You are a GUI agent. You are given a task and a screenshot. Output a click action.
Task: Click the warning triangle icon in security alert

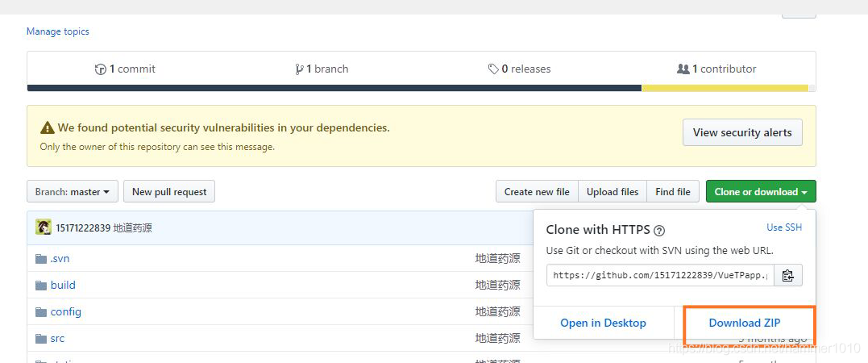coord(48,128)
